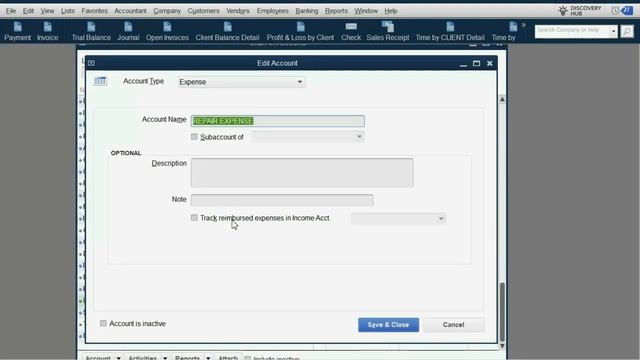Viewport: 640px width, 360px height.
Task: Click scrollbar down arrow in Chart of Accounts
Action: [x=502, y=346]
